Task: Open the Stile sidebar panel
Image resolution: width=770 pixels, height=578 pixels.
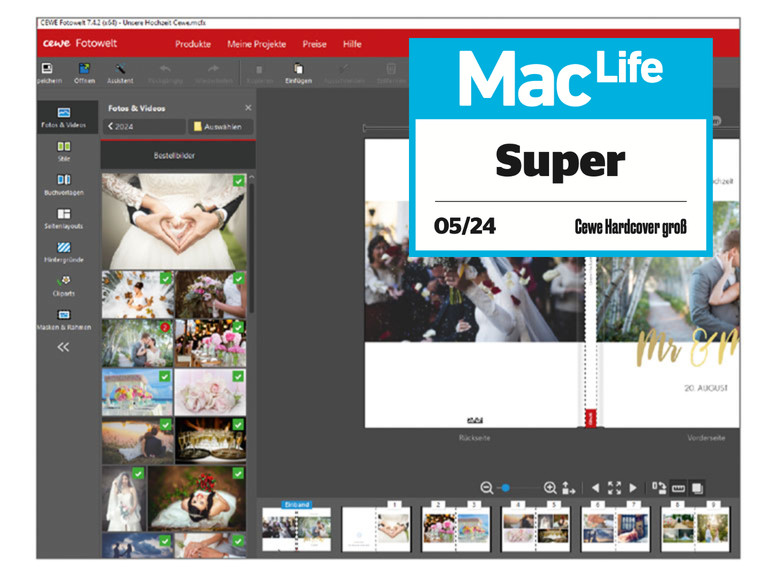Action: pyautogui.click(x=64, y=151)
